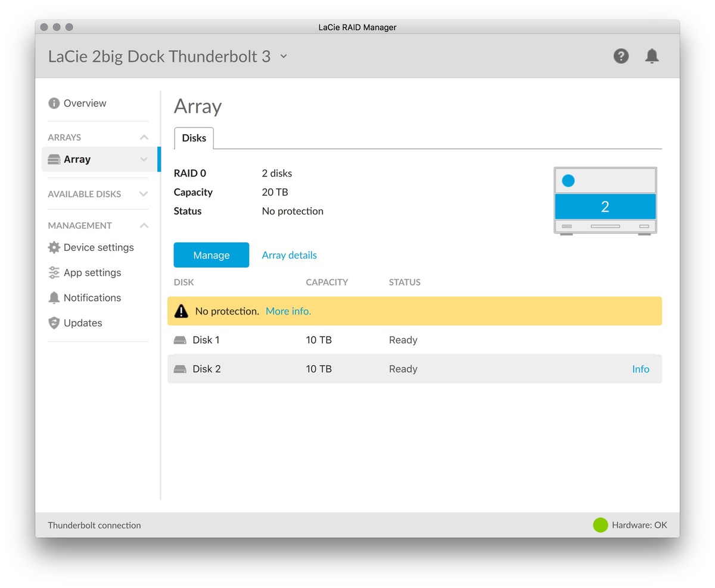Select disk bay 2 in enclosure diagram
The image size is (715, 588).
tap(605, 207)
